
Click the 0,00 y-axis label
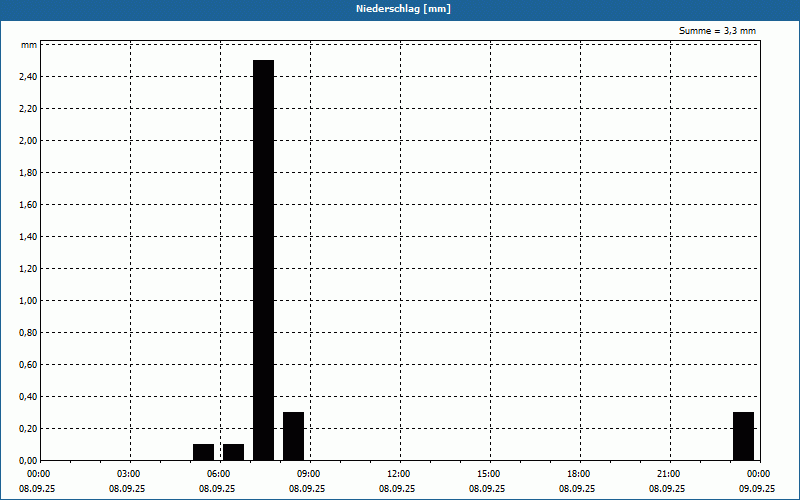(x=28, y=460)
